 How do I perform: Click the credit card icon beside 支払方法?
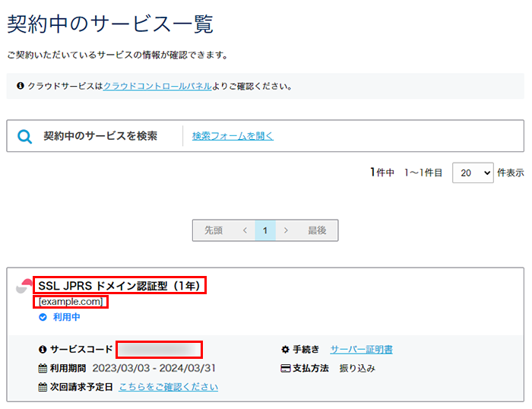pyautogui.click(x=286, y=369)
